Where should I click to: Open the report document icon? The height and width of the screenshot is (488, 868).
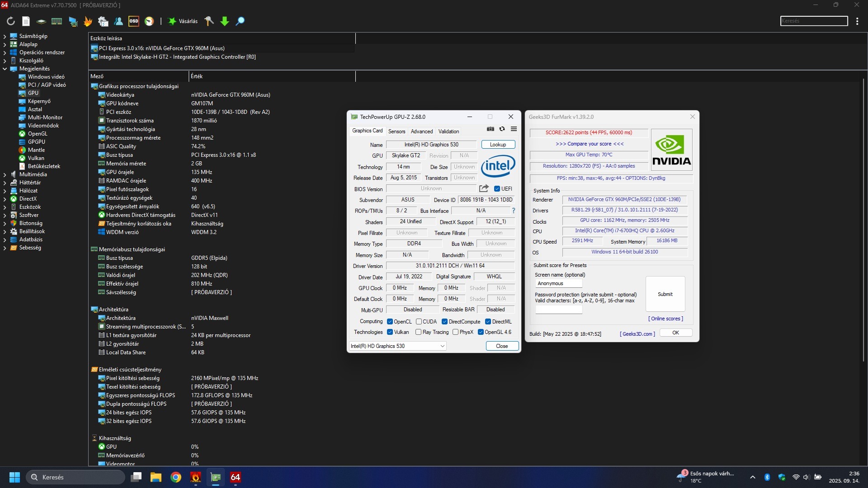(x=26, y=21)
